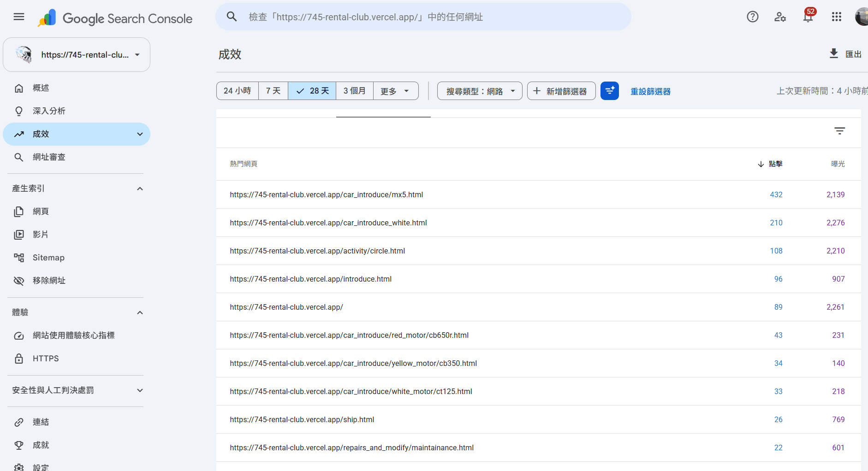Viewport: 868px width, 471px height.
Task: Open the property selector dropdown
Action: pos(77,55)
